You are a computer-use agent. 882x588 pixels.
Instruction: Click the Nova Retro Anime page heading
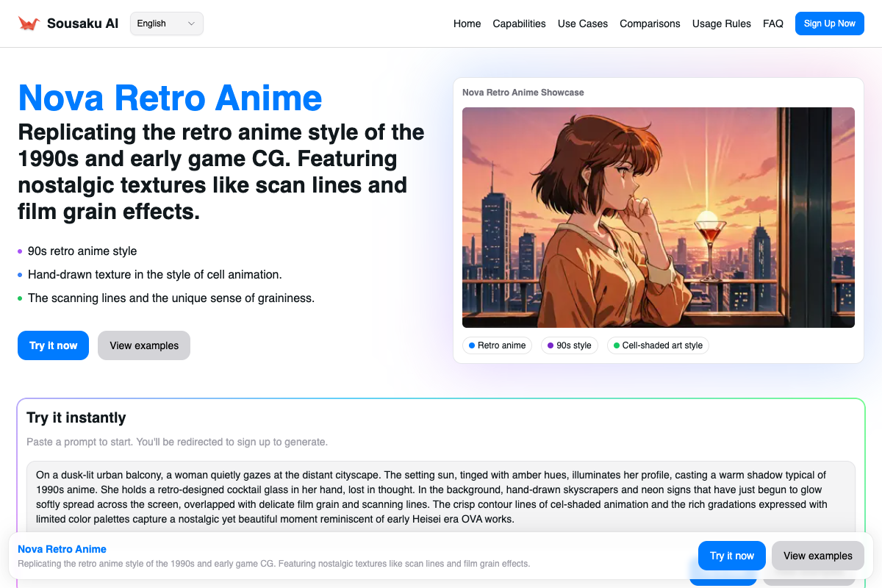[170, 98]
